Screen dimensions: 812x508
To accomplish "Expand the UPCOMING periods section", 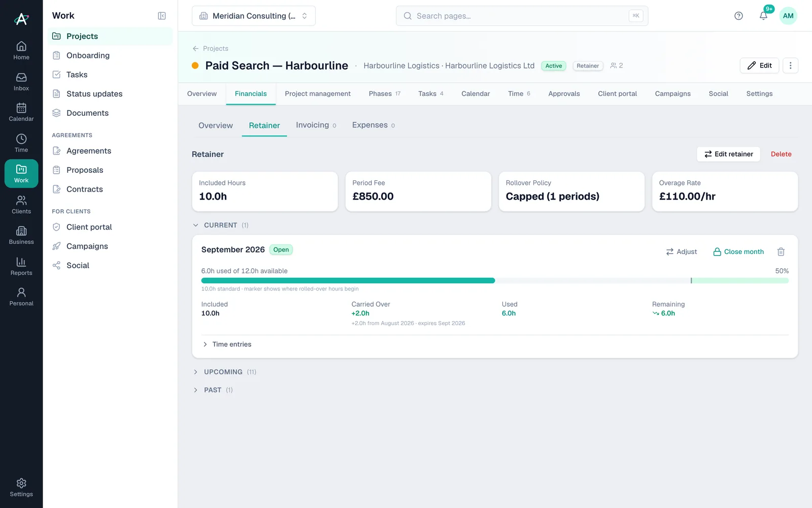I will [224, 372].
